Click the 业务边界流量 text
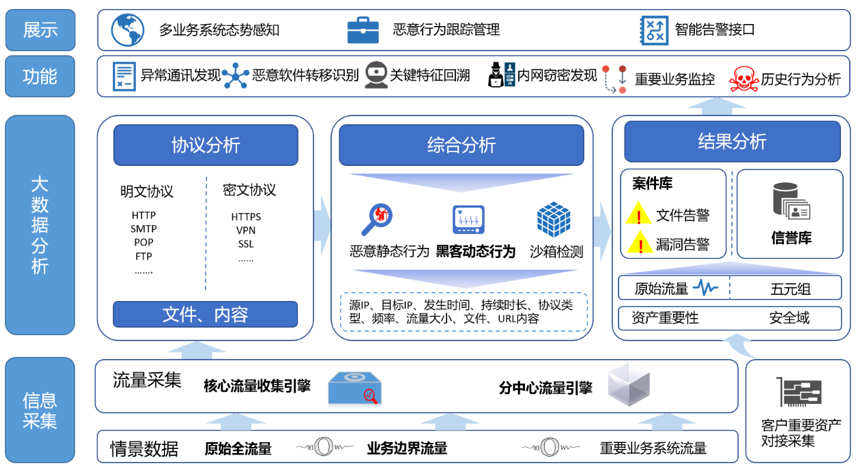The height and width of the screenshot is (471, 865). [x=407, y=448]
